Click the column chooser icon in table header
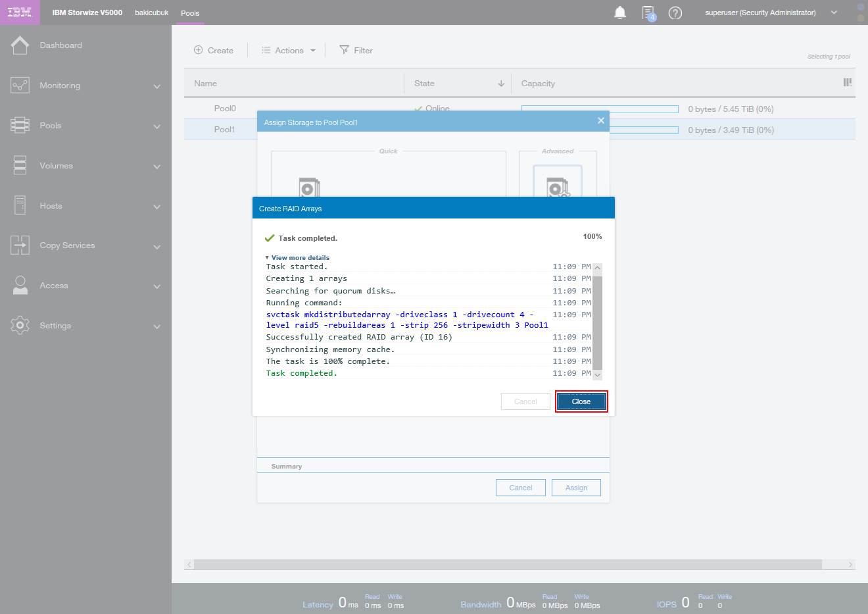 point(848,82)
